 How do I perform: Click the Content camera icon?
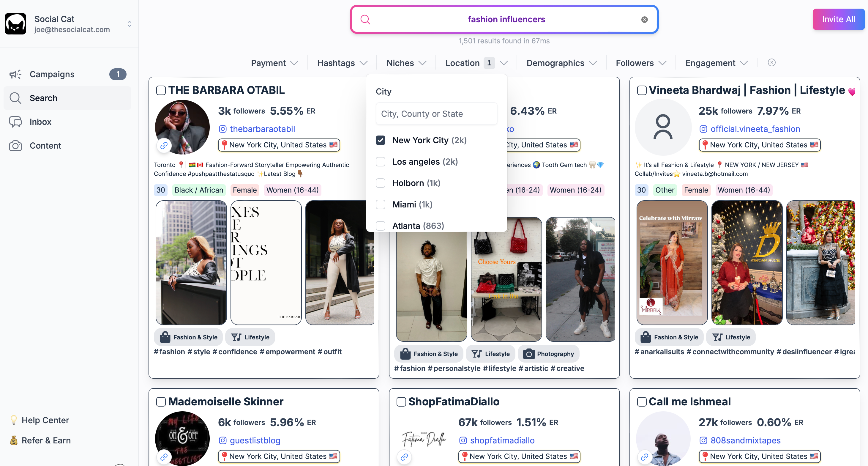pyautogui.click(x=15, y=146)
